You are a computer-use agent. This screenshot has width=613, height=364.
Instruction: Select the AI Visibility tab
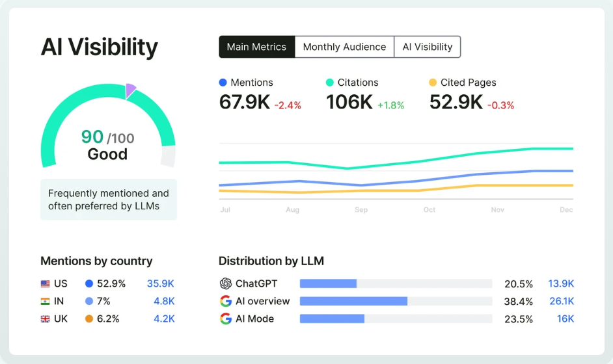pyautogui.click(x=428, y=47)
